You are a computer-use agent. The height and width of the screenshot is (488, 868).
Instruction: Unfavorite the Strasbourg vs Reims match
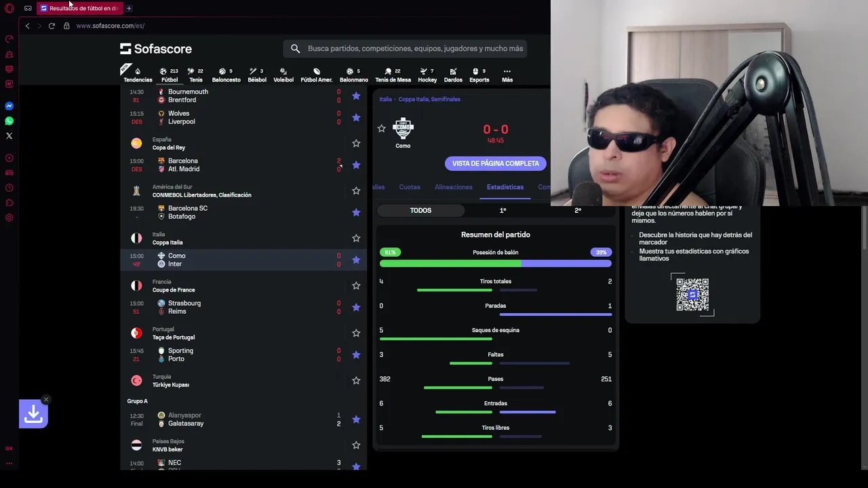point(356,307)
